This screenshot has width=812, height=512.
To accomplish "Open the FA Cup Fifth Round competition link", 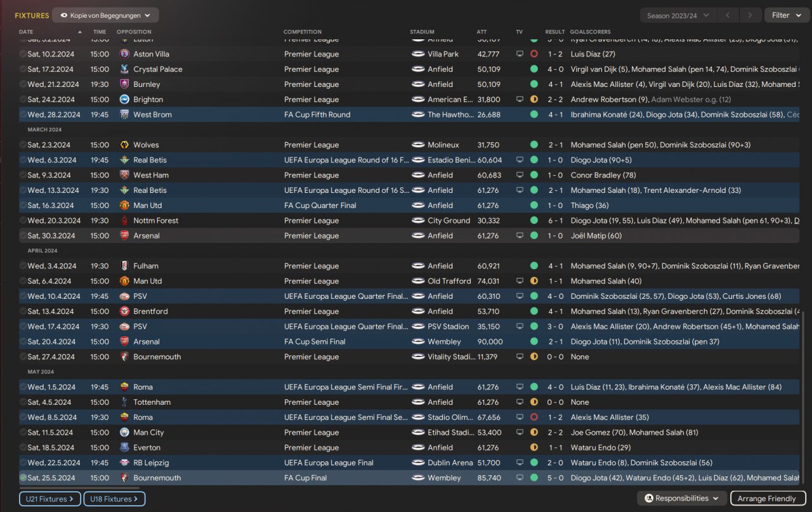I will 317,115.
